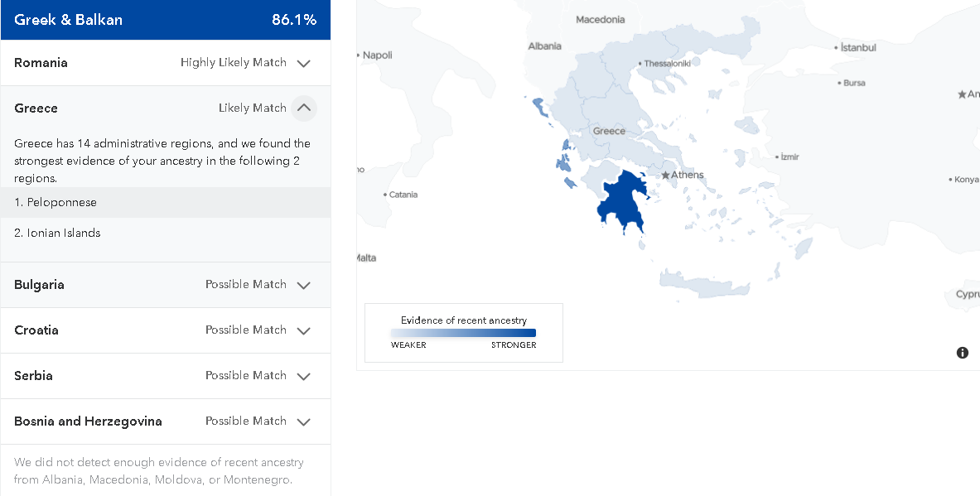Image resolution: width=980 pixels, height=496 pixels.
Task: Select the Peloponnese region entry
Action: [166, 202]
